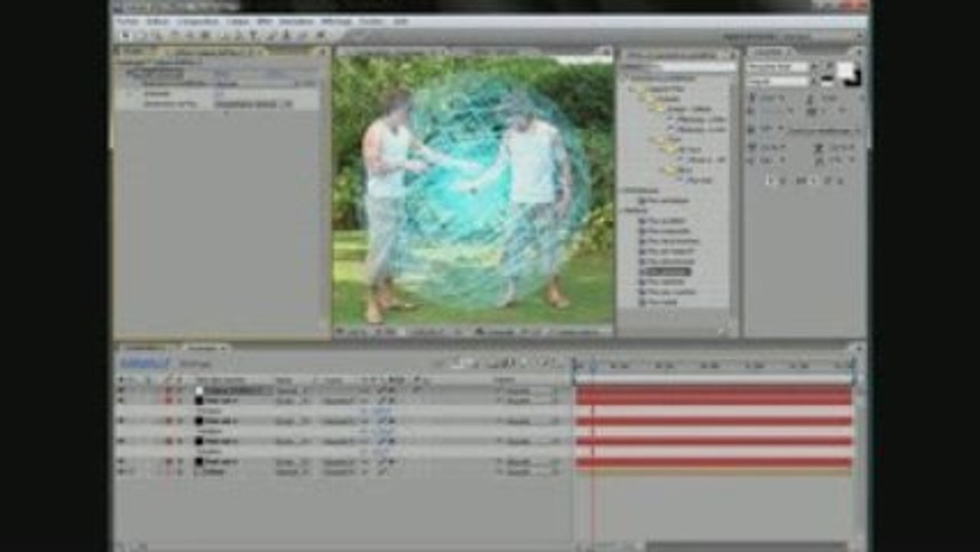The width and height of the screenshot is (980, 552).
Task: Click the white fill color swatch in Character panel
Action: 844,70
